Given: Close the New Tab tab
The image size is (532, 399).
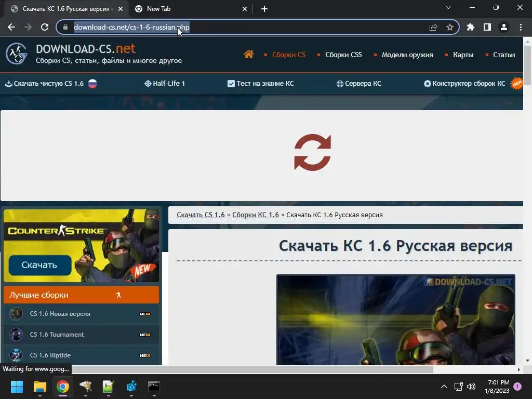Looking at the screenshot, I should coord(245,9).
